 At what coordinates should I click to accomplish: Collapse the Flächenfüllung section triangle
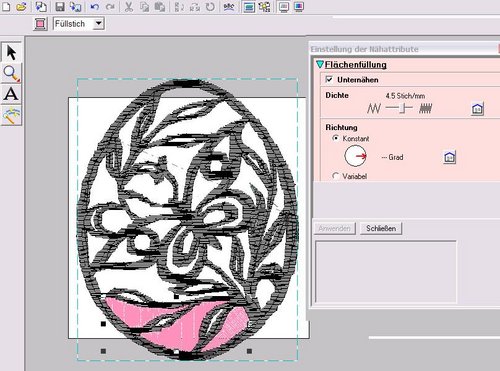(x=320, y=64)
